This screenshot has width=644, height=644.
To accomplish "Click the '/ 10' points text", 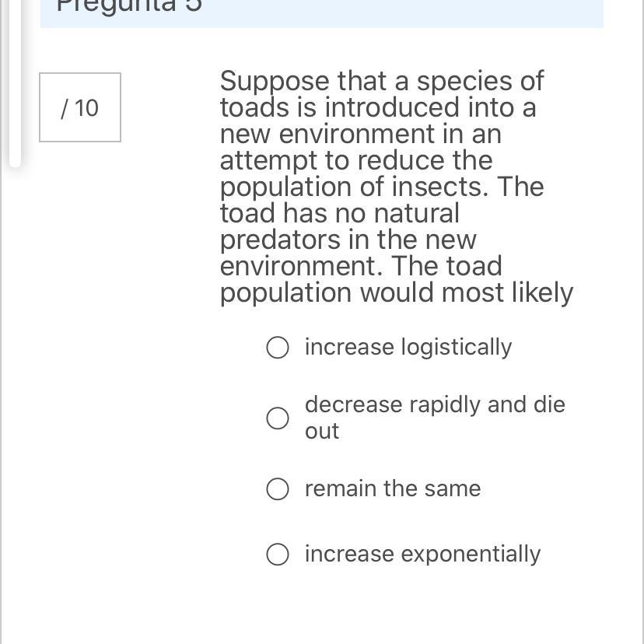I will pyautogui.click(x=79, y=108).
